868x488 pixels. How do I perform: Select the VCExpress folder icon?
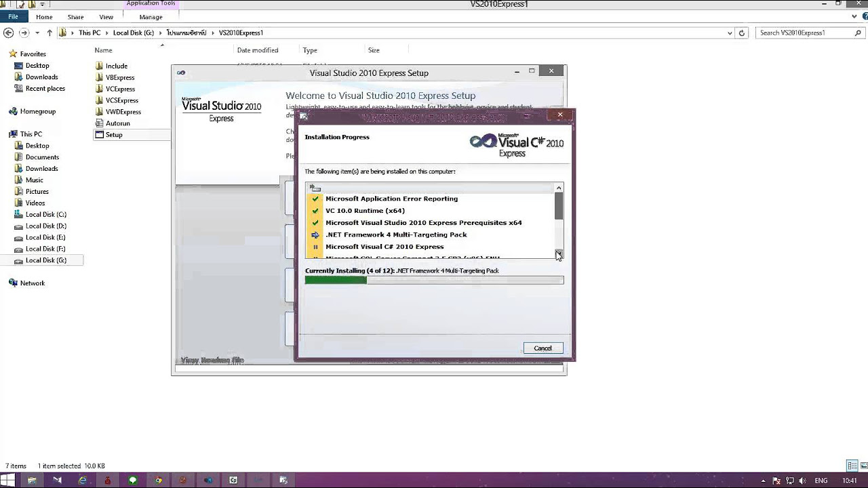coord(99,89)
